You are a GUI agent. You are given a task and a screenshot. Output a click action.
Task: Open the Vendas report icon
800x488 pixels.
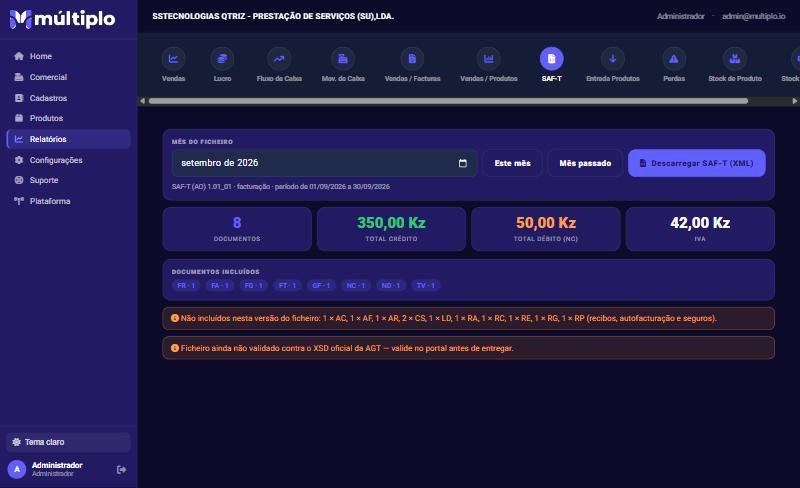(x=173, y=59)
